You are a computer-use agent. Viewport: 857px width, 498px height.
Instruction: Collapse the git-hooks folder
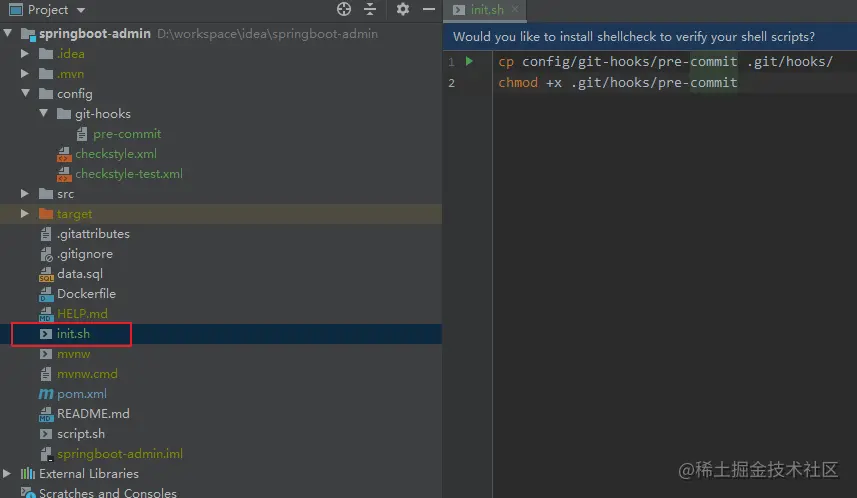tap(44, 113)
